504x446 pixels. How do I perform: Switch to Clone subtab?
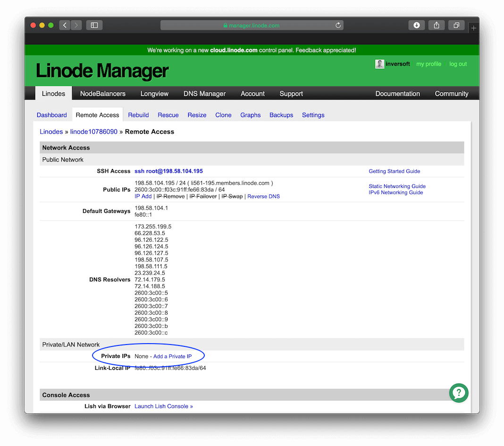tap(223, 115)
